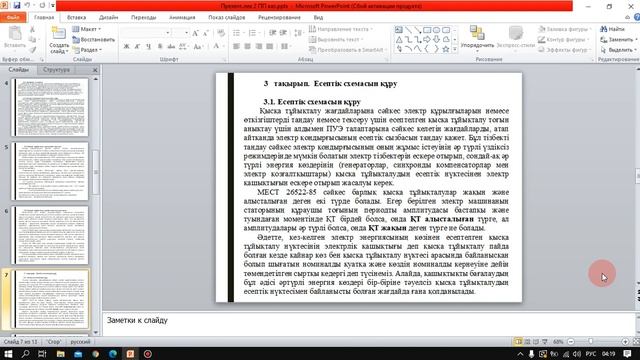The height and width of the screenshot is (360, 640).
Task: Select the arrow line shape
Action: coord(418,30)
